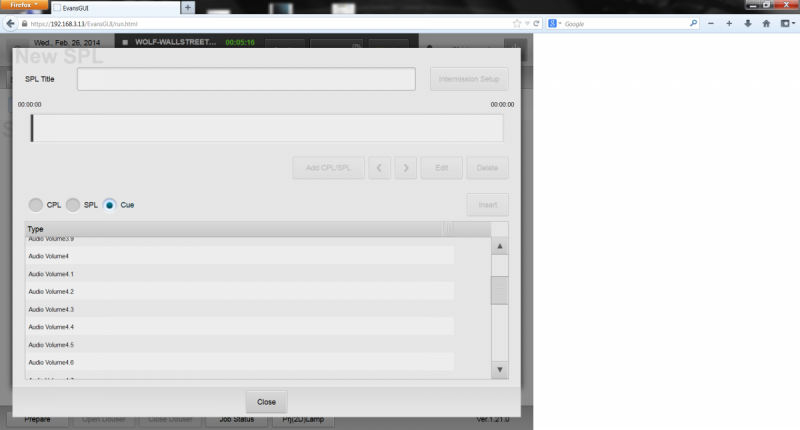Bookmark this page with the star icon
Image resolution: width=800 pixels, height=430 pixels.
click(516, 23)
